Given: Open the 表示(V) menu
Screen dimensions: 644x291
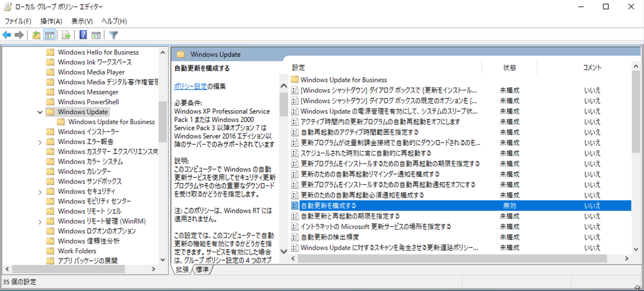Looking at the screenshot, I should tap(82, 21).
